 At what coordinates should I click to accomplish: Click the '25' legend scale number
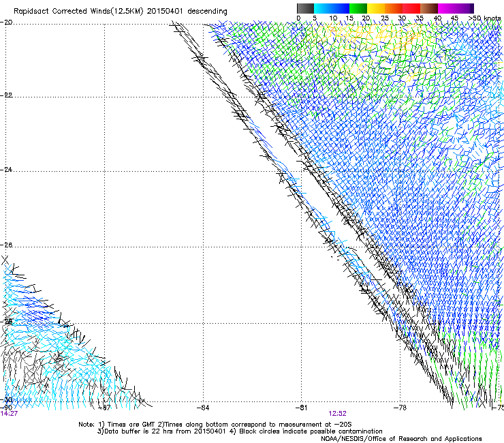(385, 18)
